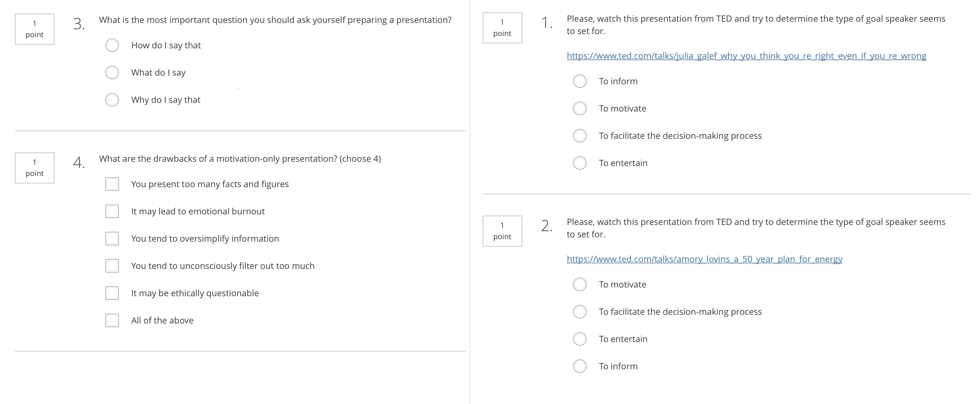Check "You present too many facts and figures"
Image resolution: width=980 pixels, height=404 pixels.
pos(112,184)
